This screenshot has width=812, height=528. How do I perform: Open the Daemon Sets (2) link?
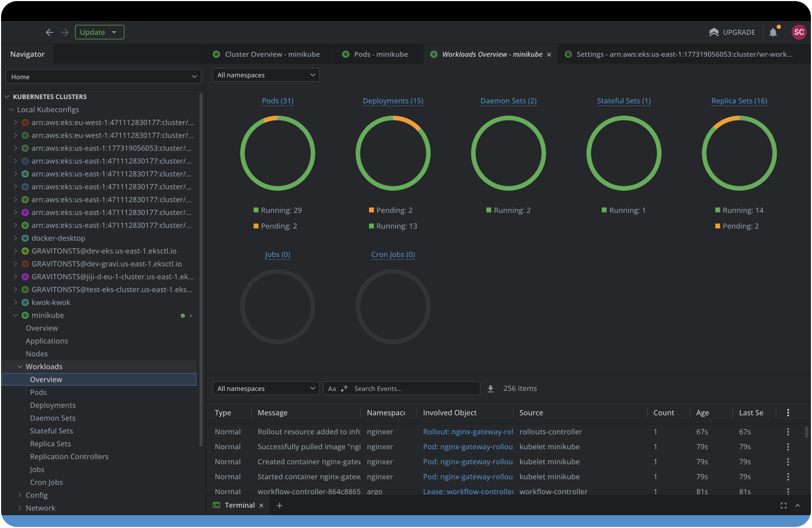pos(508,101)
